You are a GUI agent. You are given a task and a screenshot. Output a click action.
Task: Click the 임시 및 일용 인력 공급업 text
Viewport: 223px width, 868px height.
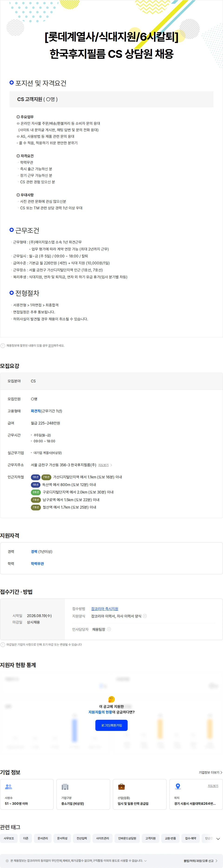[133, 804]
